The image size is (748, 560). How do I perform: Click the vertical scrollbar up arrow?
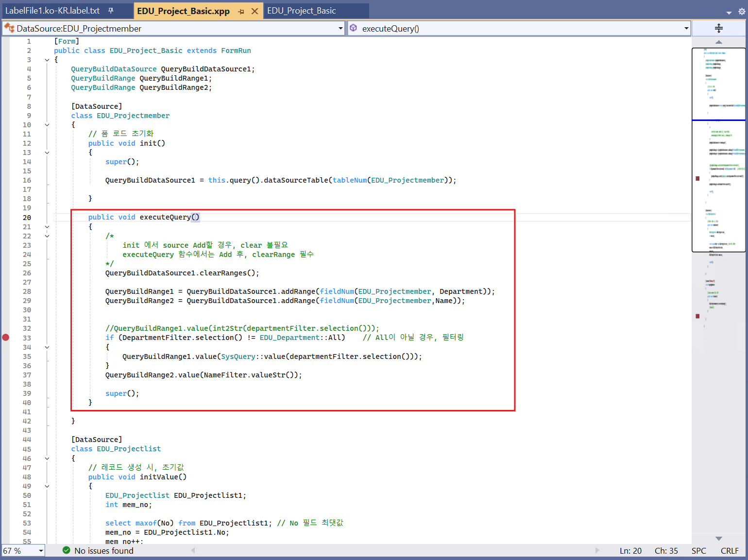(x=719, y=42)
